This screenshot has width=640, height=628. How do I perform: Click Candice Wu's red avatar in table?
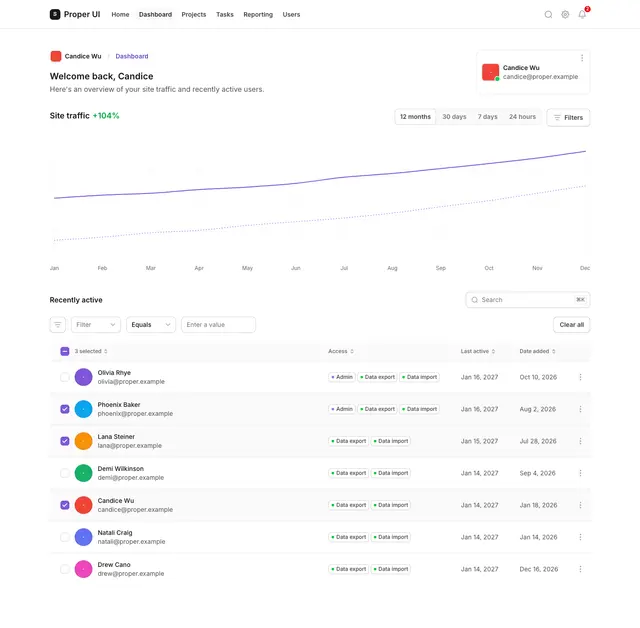point(83,505)
